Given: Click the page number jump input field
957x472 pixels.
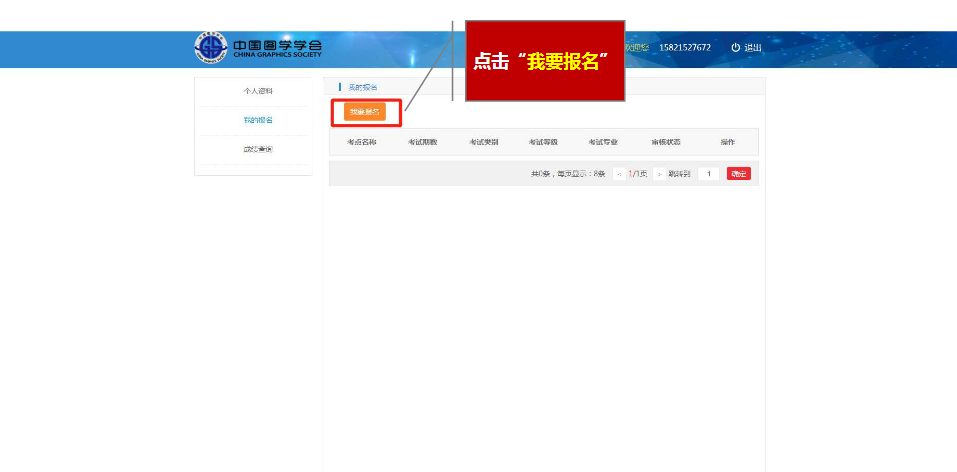Looking at the screenshot, I should click(x=709, y=174).
